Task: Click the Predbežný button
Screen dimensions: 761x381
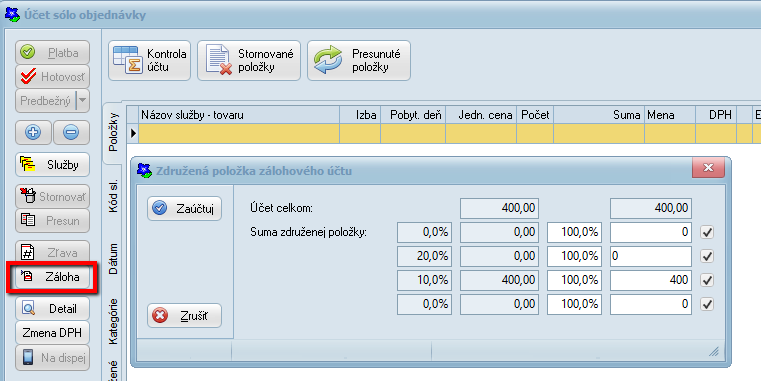Action: pyautogui.click(x=46, y=101)
